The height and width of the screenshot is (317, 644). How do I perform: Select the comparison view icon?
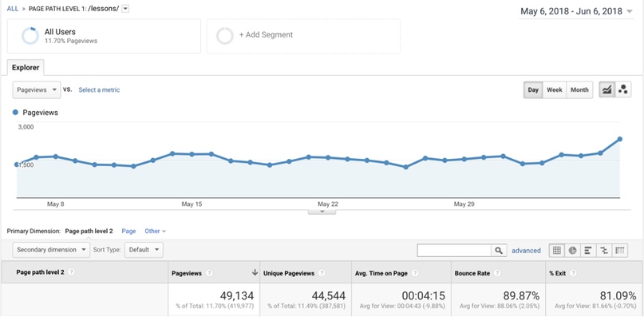pyautogui.click(x=604, y=250)
